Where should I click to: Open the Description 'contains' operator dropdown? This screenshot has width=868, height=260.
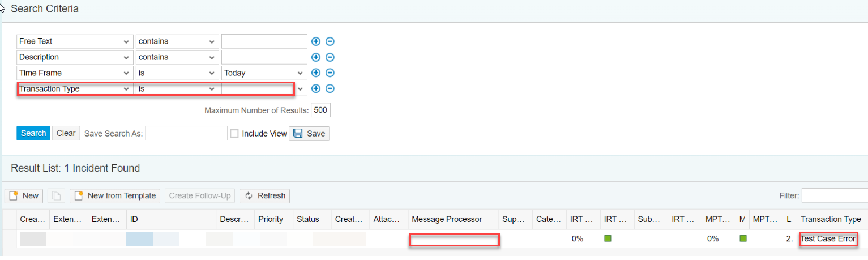click(177, 57)
